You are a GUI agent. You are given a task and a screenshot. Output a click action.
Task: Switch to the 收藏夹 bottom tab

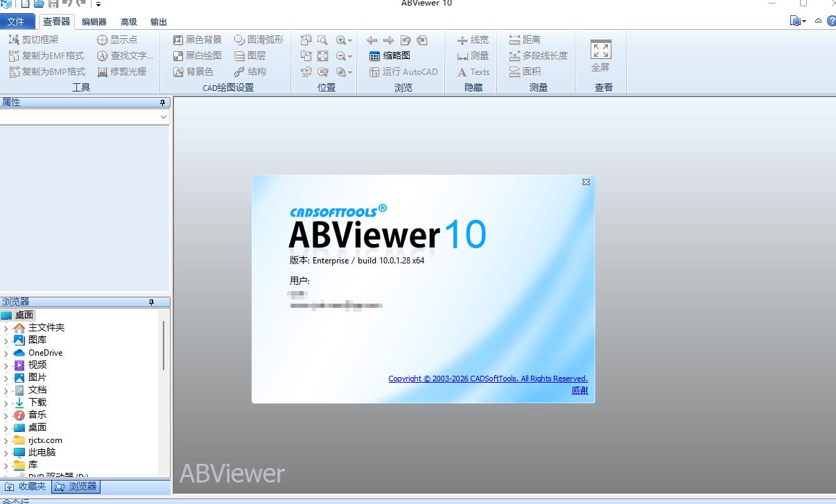click(x=26, y=487)
